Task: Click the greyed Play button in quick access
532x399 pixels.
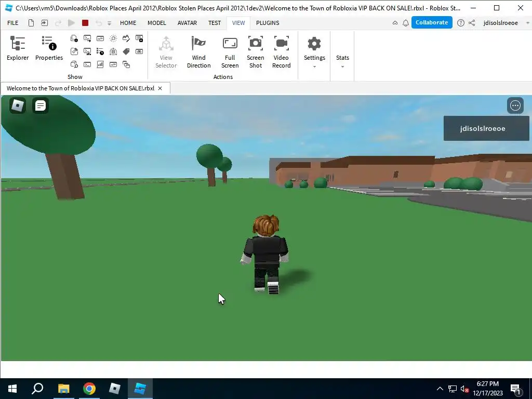Action: tap(71, 23)
